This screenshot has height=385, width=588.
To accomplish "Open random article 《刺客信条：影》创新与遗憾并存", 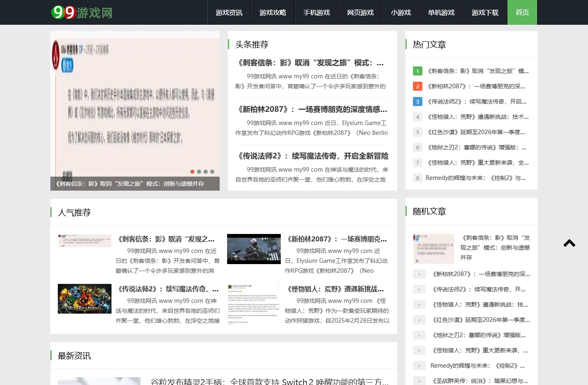I will [x=495, y=248].
